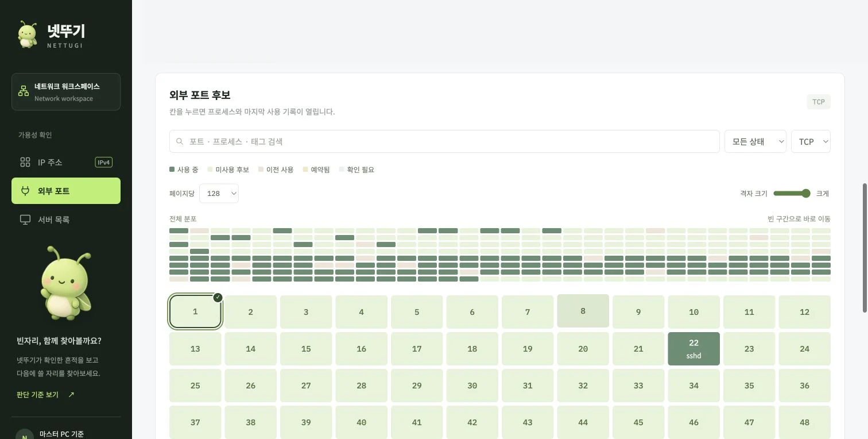Choose port cell 25
The width and height of the screenshot is (868, 439).
click(195, 386)
